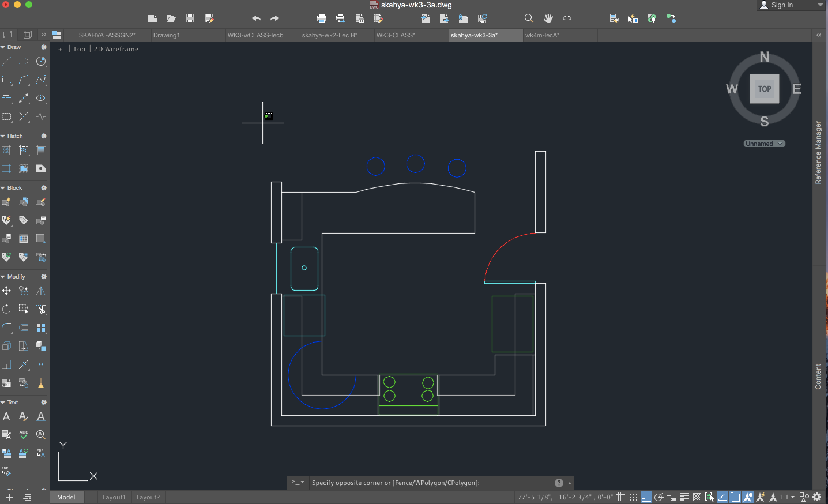The width and height of the screenshot is (828, 504).
Task: Open the Find Text tool
Action: (x=41, y=435)
